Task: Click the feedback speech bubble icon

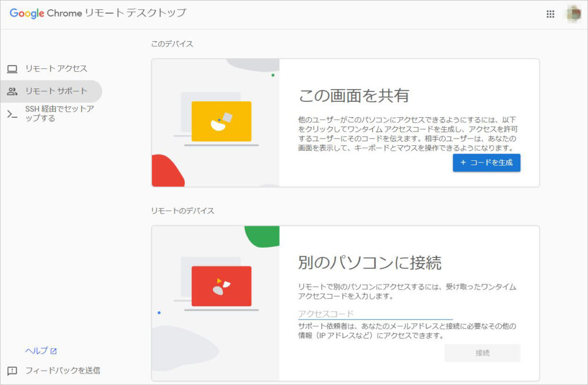Action: click(13, 371)
